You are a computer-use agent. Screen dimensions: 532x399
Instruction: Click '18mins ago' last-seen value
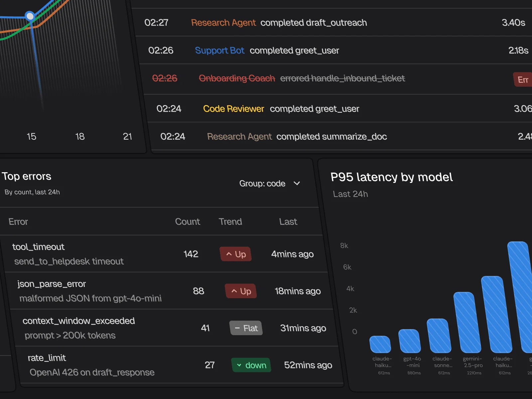tap(298, 291)
